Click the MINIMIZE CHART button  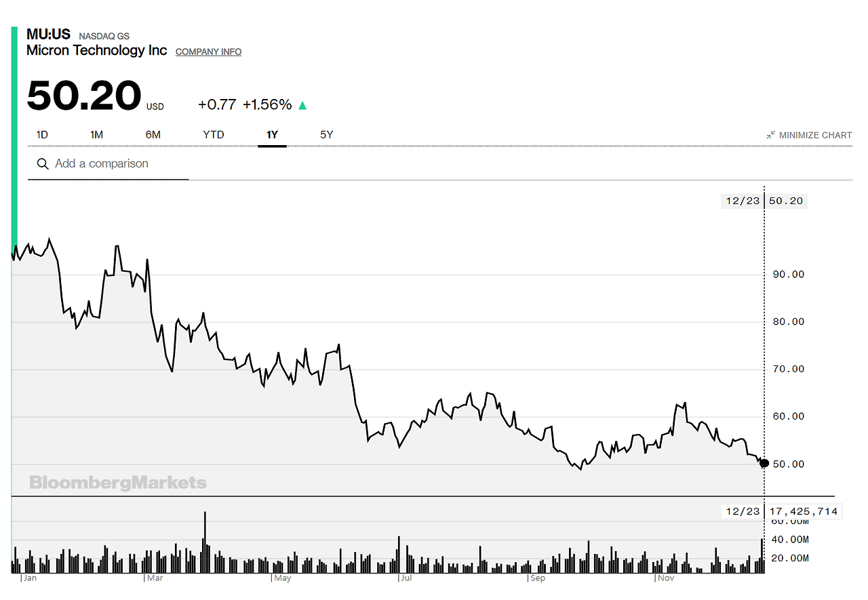click(809, 135)
